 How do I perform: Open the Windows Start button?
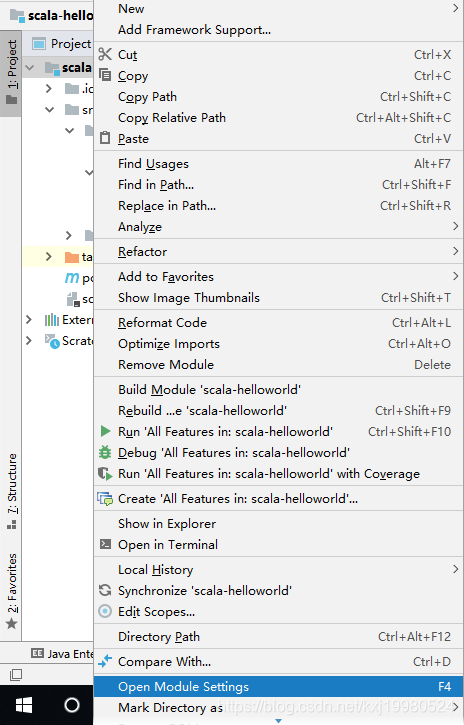pos(24,705)
